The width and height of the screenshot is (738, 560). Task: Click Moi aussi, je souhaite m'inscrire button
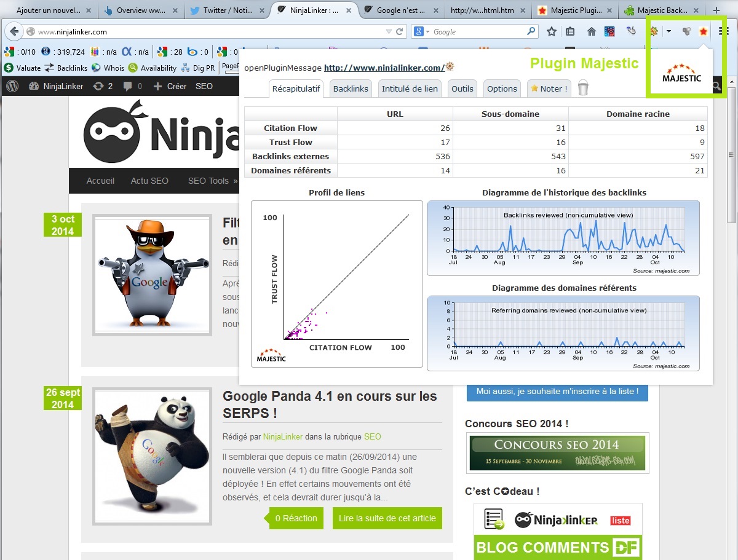tap(557, 391)
